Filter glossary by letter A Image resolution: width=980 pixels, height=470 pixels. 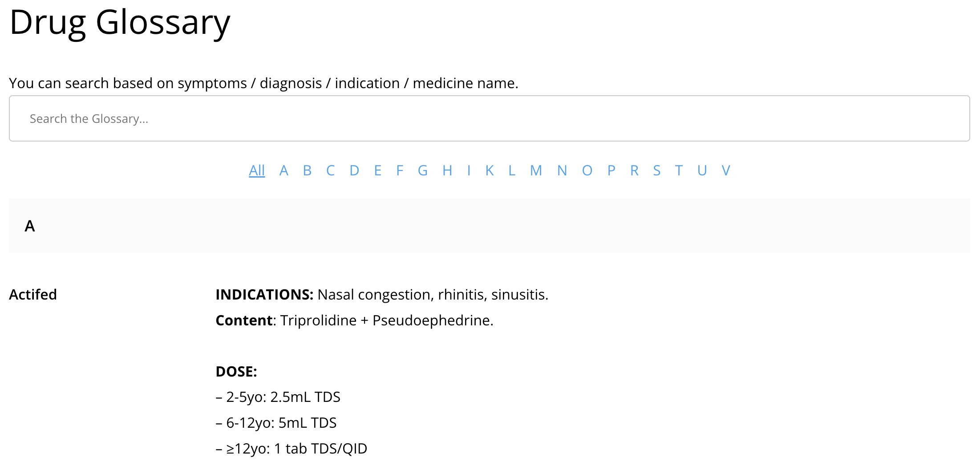(284, 170)
